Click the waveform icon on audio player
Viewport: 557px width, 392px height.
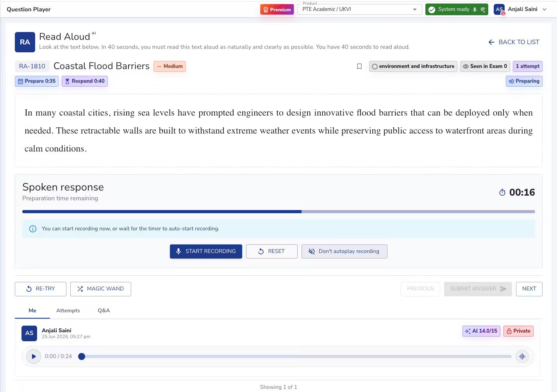tap(522, 356)
